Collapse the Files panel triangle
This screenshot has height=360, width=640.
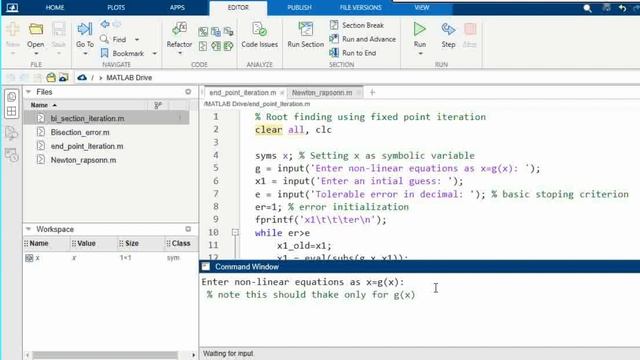click(x=28, y=92)
